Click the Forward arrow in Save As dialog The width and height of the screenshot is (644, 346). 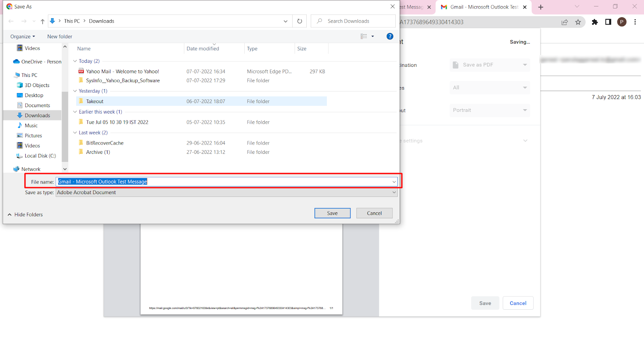point(24,21)
